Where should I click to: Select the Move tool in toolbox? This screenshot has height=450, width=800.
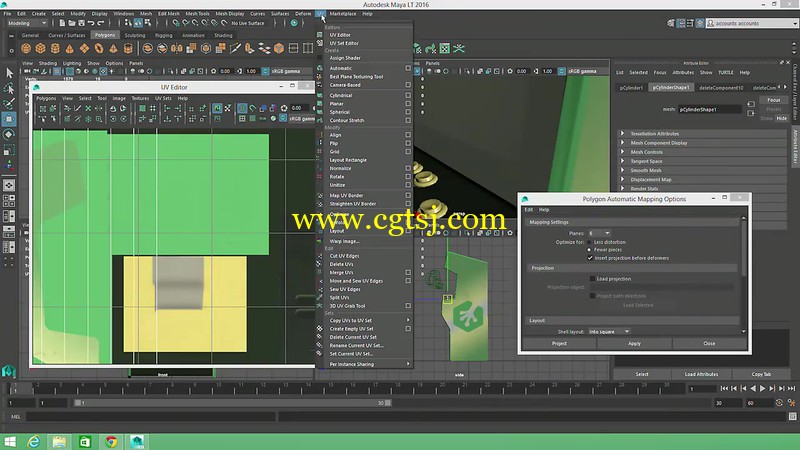click(9, 119)
